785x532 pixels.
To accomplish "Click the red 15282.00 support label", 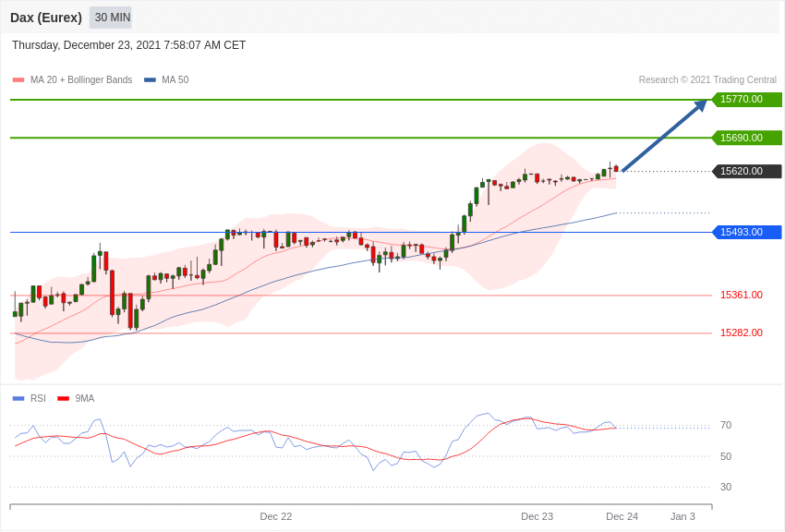I will (x=742, y=332).
